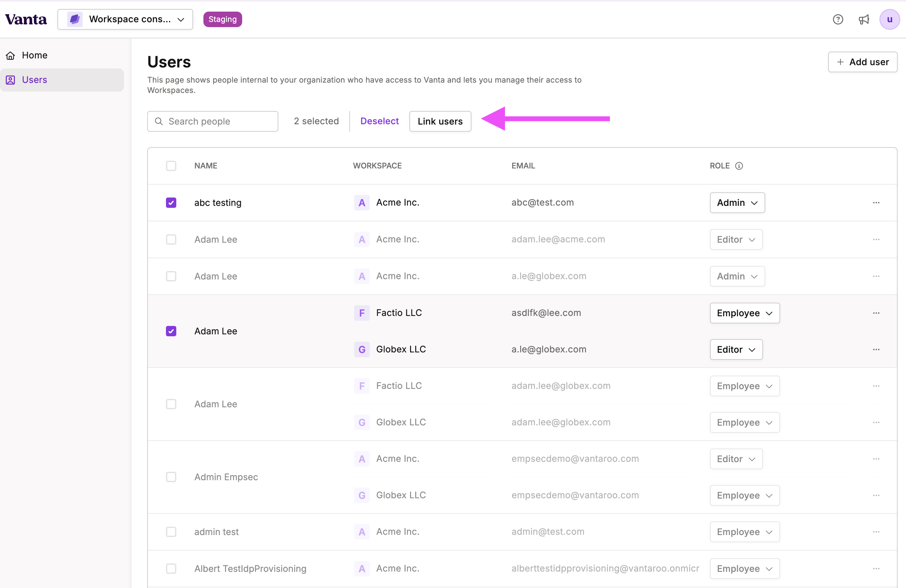
Task: Open Employee role dropdown for Albert TestIdpProvisioning
Action: point(745,569)
